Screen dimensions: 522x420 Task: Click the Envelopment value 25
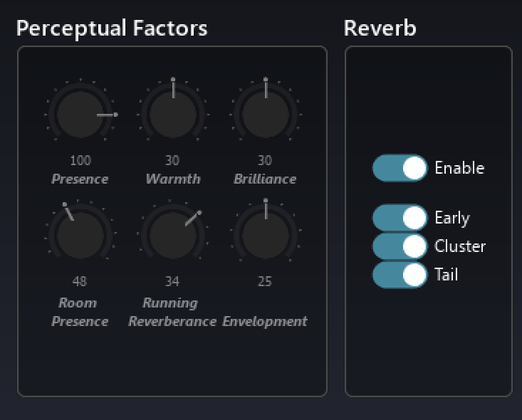click(265, 282)
